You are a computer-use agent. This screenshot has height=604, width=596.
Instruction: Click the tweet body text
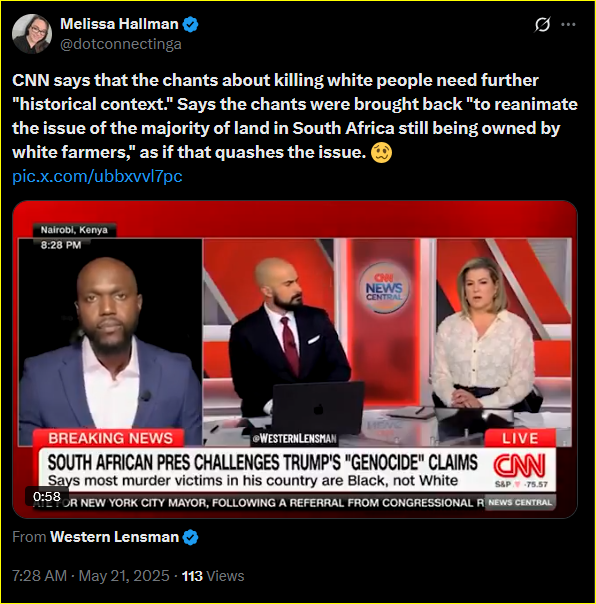click(295, 116)
